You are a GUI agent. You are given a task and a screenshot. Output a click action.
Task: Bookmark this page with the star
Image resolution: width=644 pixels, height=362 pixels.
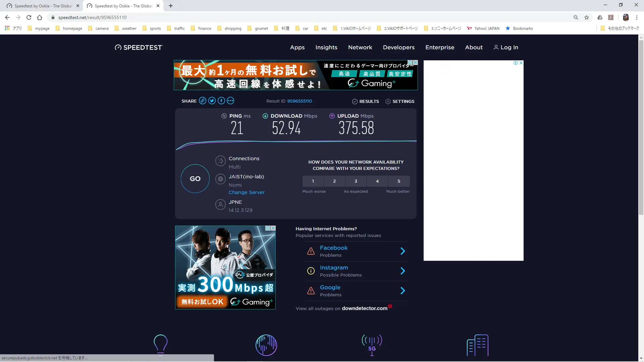pyautogui.click(x=587, y=17)
